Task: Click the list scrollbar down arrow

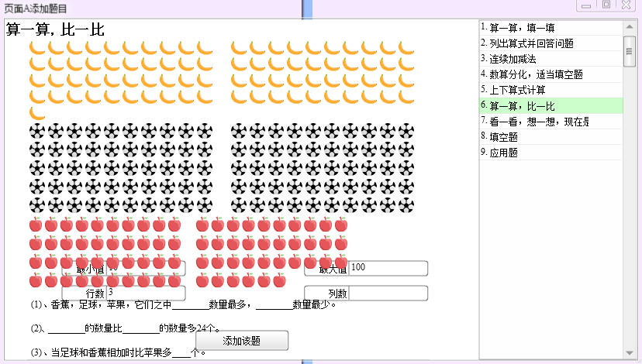Action: pyautogui.click(x=629, y=353)
